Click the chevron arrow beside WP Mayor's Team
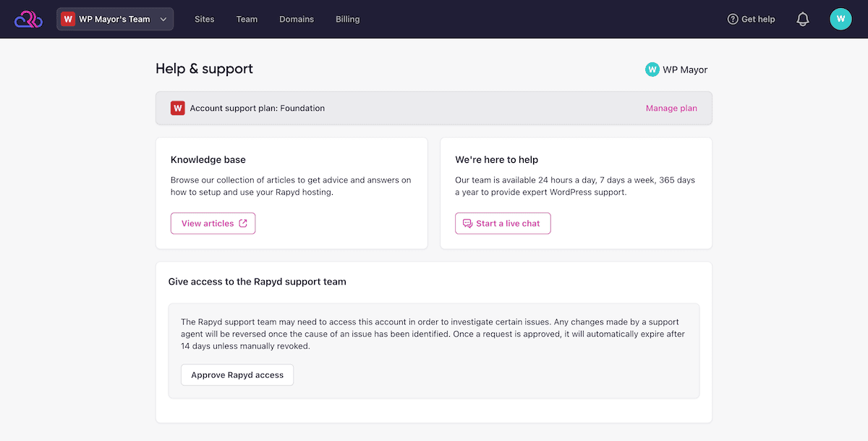The image size is (868, 441). click(163, 20)
